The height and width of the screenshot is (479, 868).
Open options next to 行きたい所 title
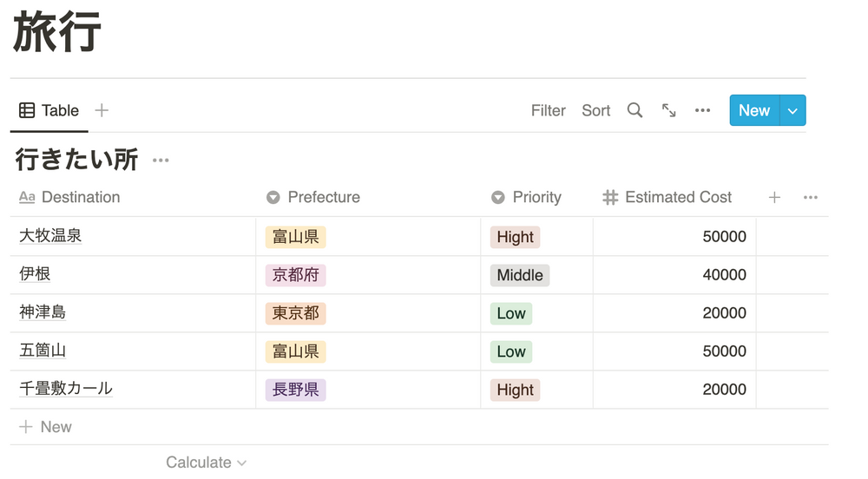[x=161, y=160]
